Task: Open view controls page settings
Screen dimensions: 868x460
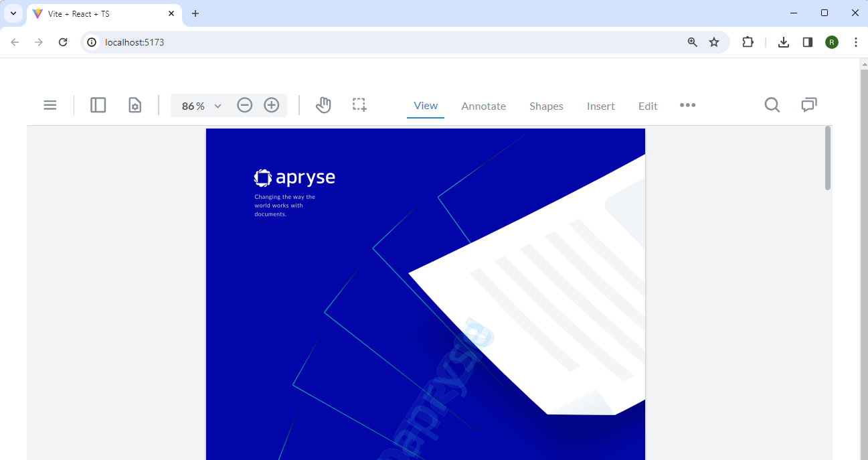Action: [135, 105]
